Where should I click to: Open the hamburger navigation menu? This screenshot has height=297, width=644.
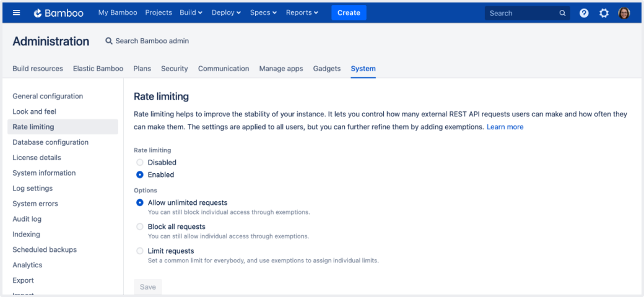[17, 13]
